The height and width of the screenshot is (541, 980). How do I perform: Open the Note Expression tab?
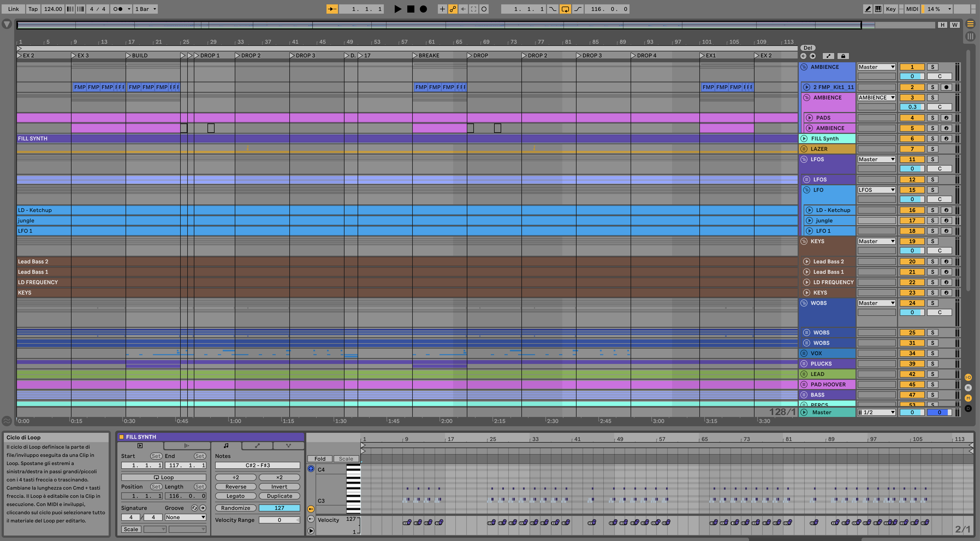288,445
